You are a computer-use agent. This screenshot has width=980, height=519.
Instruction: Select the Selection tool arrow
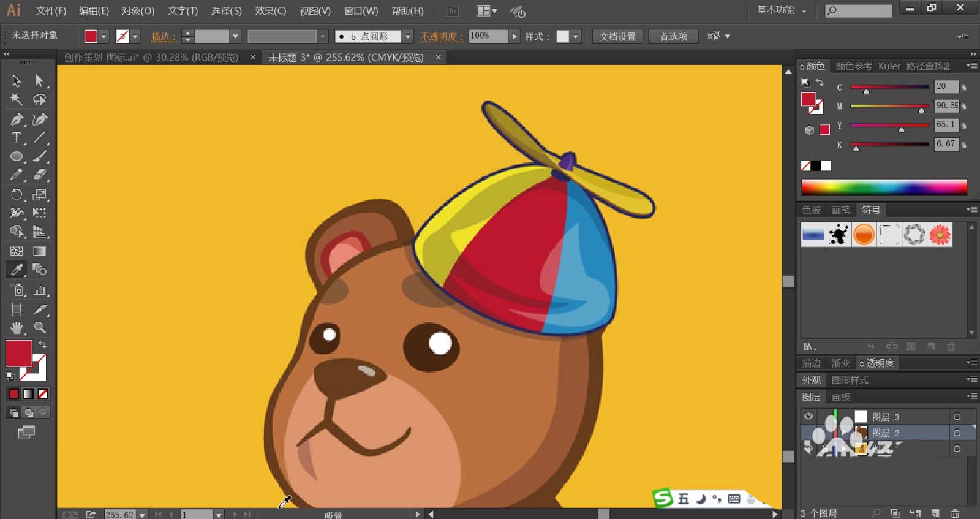17,80
